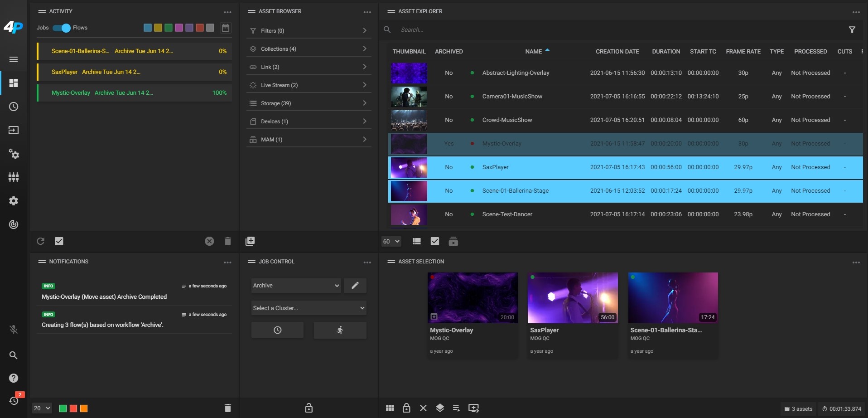Click the run job icon in Job Control
This screenshot has height=418, width=868.
[340, 330]
